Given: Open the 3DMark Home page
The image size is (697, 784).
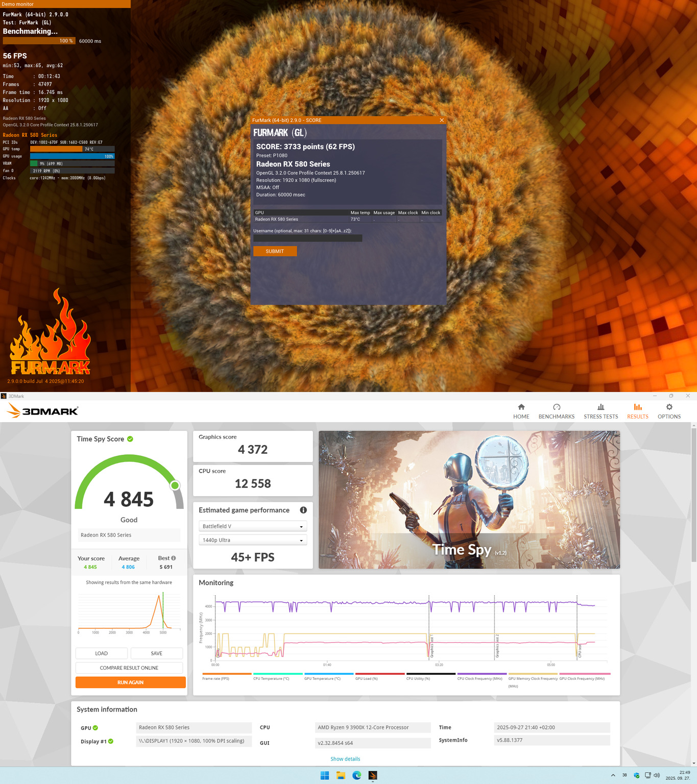Looking at the screenshot, I should point(521,411).
